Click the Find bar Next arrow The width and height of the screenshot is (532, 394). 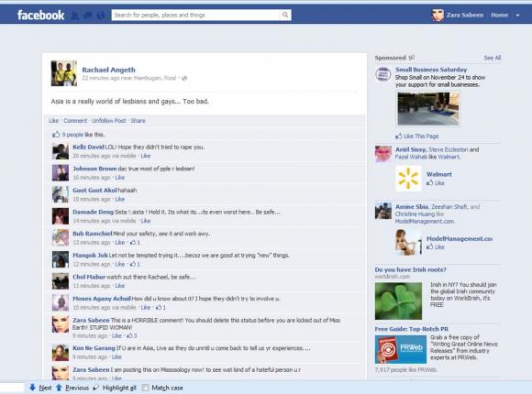click(32, 388)
